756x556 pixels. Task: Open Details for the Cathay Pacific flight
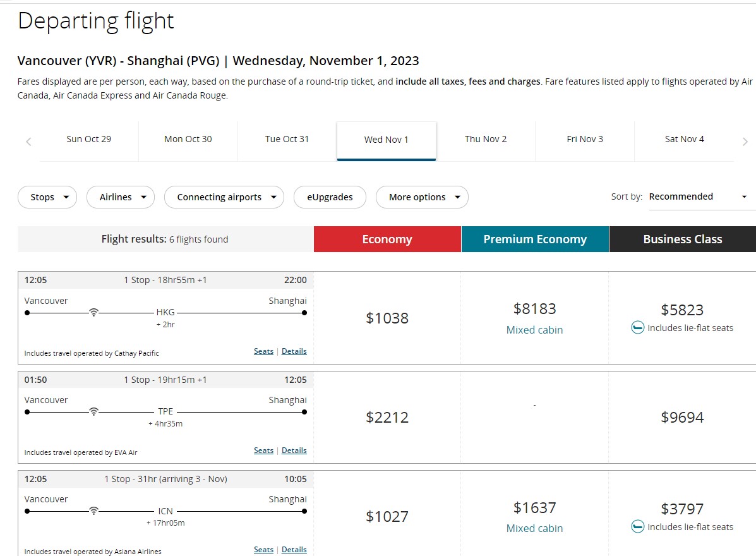(x=294, y=351)
